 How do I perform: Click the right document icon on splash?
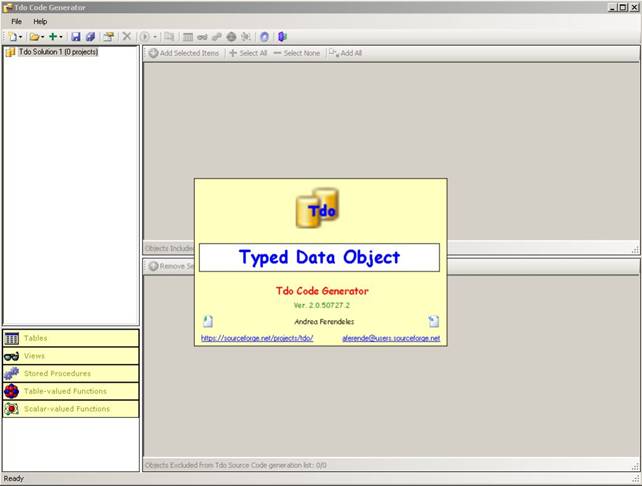click(434, 321)
